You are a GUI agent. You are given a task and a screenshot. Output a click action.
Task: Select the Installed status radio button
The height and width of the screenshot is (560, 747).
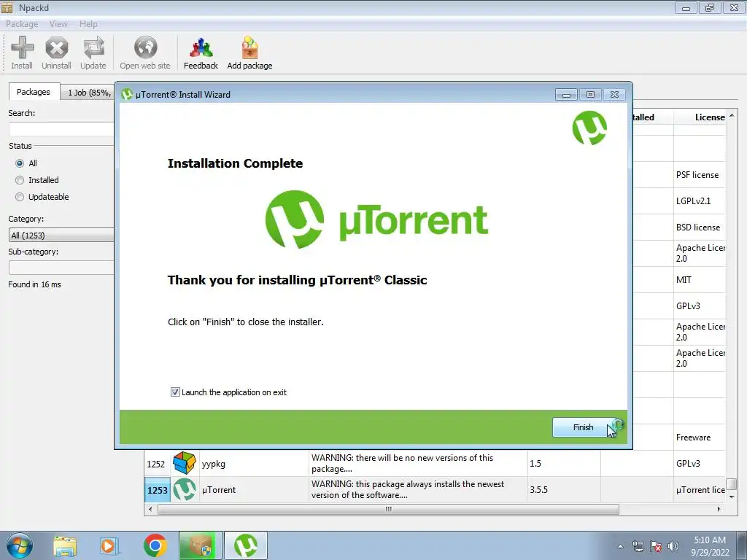pos(20,180)
